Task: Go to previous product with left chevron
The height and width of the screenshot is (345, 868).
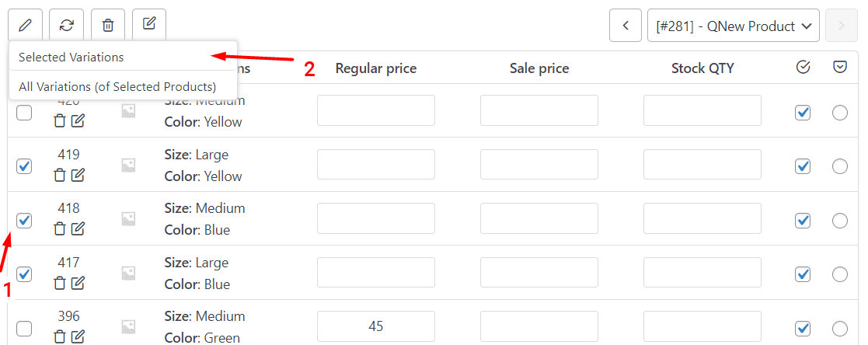Action: click(x=626, y=26)
